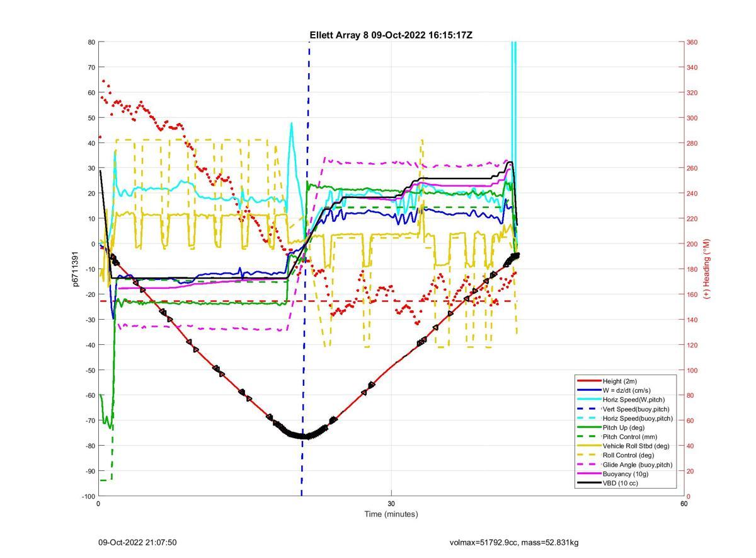Image resolution: width=756 pixels, height=558 pixels.
Task: Click the right axis tick label 100
Action: pyautogui.click(x=692, y=370)
